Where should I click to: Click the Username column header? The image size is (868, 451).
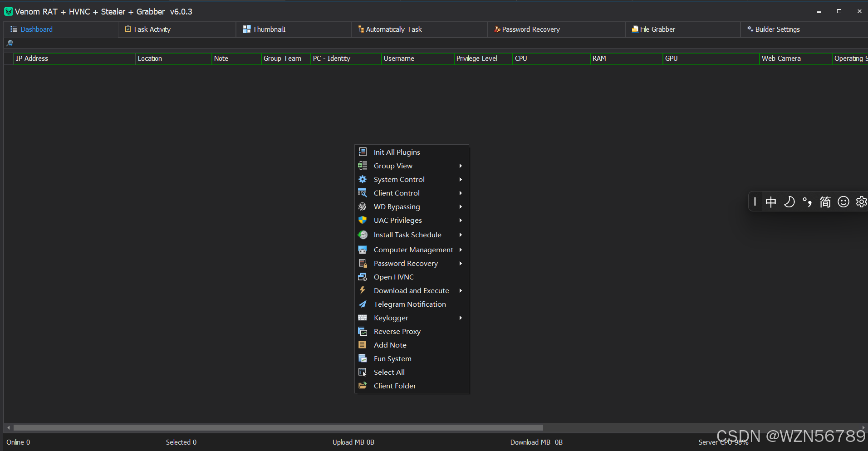[x=418, y=59]
